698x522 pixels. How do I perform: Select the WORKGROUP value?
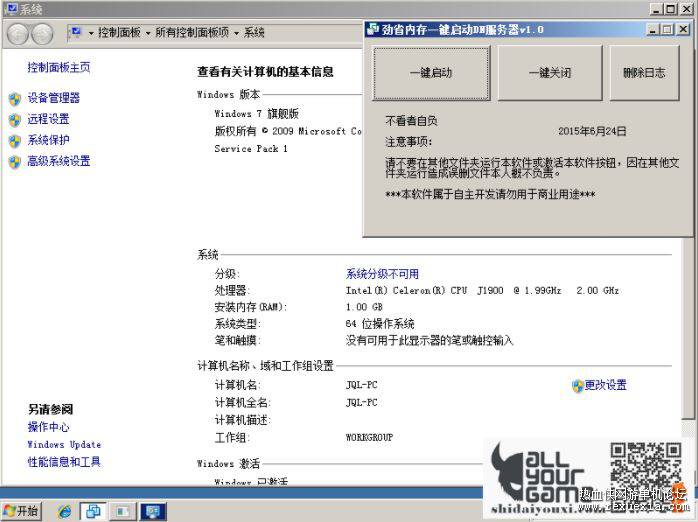pyautogui.click(x=369, y=437)
